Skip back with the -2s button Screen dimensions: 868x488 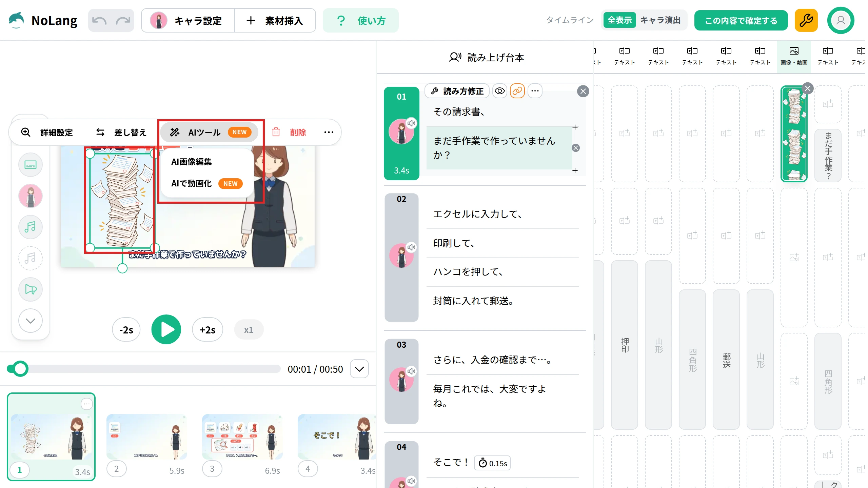(x=126, y=330)
